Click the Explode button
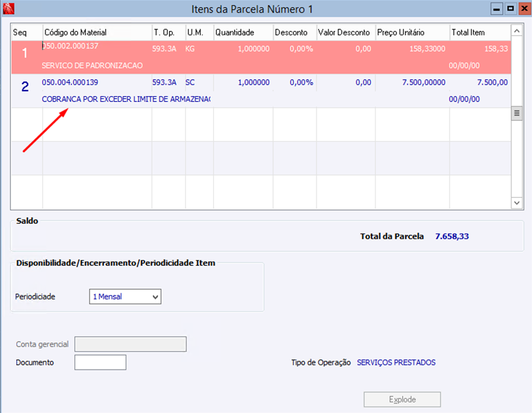This screenshot has width=532, height=413. click(402, 399)
